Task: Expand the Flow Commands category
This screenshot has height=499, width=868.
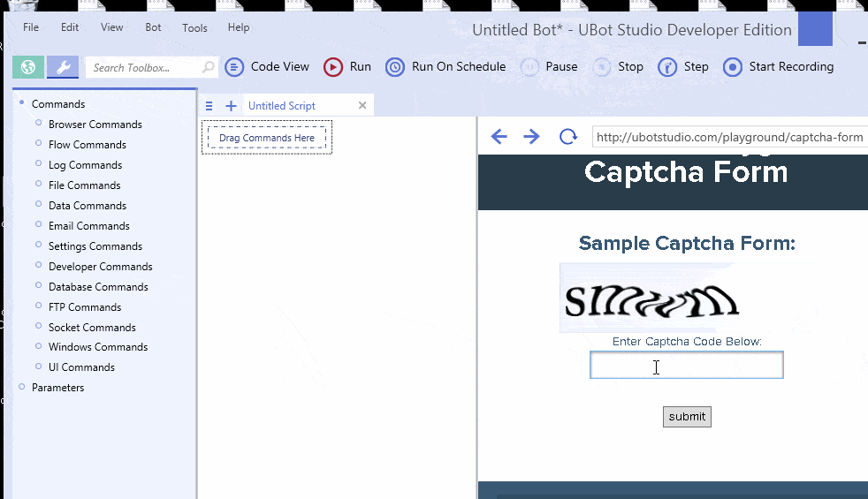Action: [87, 145]
